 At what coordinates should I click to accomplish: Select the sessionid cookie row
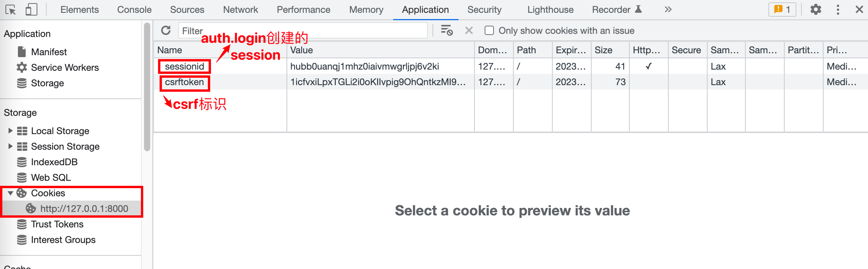[x=184, y=66]
